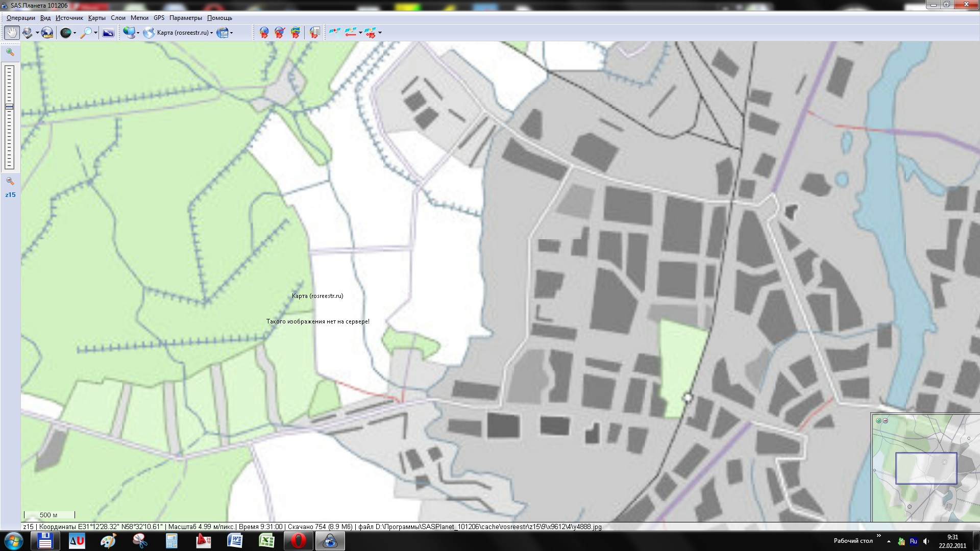The image size is (980, 551).
Task: Open the Метки menu
Action: pyautogui.click(x=139, y=18)
